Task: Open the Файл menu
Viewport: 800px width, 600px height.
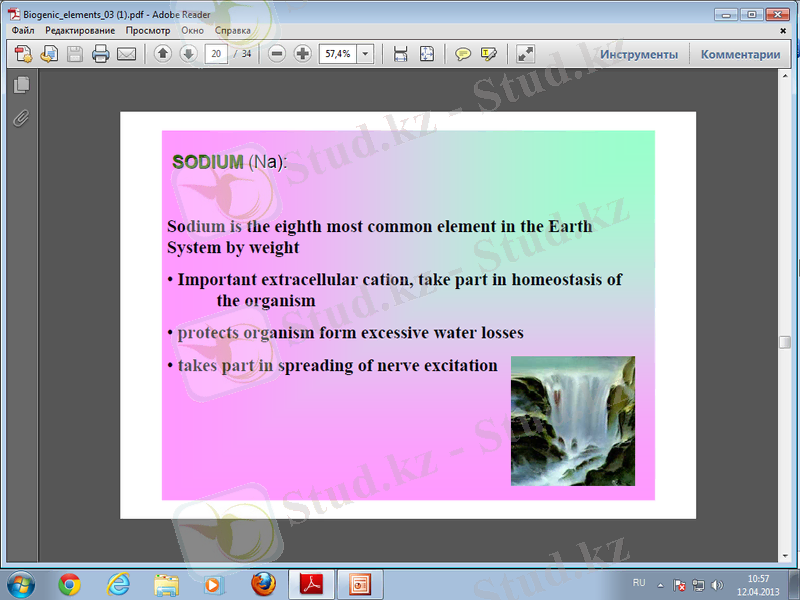Action: point(23,31)
